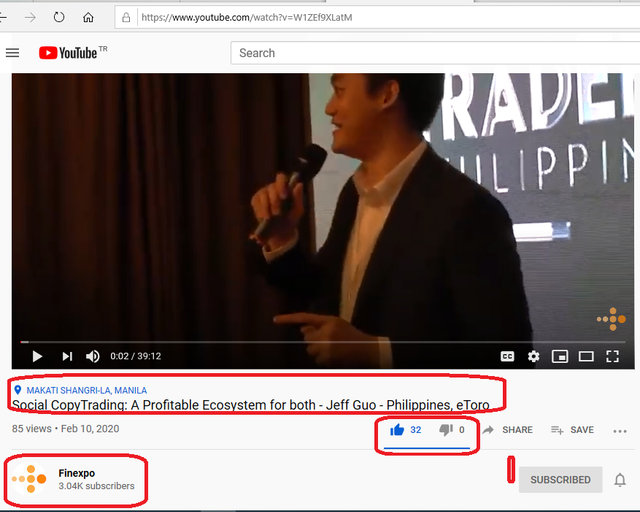
Task: Enable miniplayer mode icon
Action: click(560, 356)
